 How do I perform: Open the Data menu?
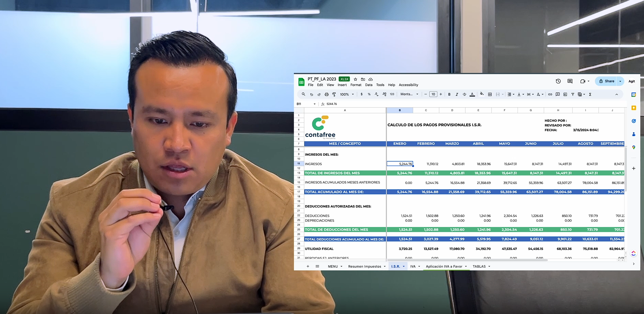(x=369, y=85)
